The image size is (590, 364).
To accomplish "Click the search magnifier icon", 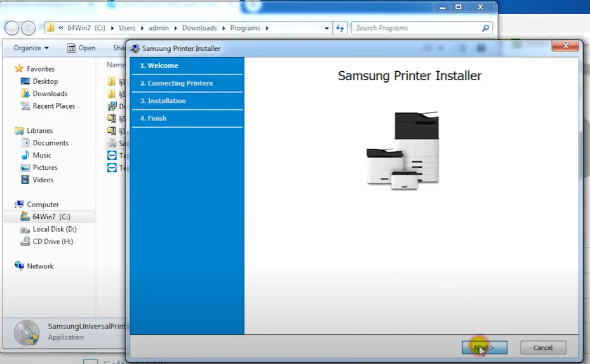I will click(x=486, y=28).
